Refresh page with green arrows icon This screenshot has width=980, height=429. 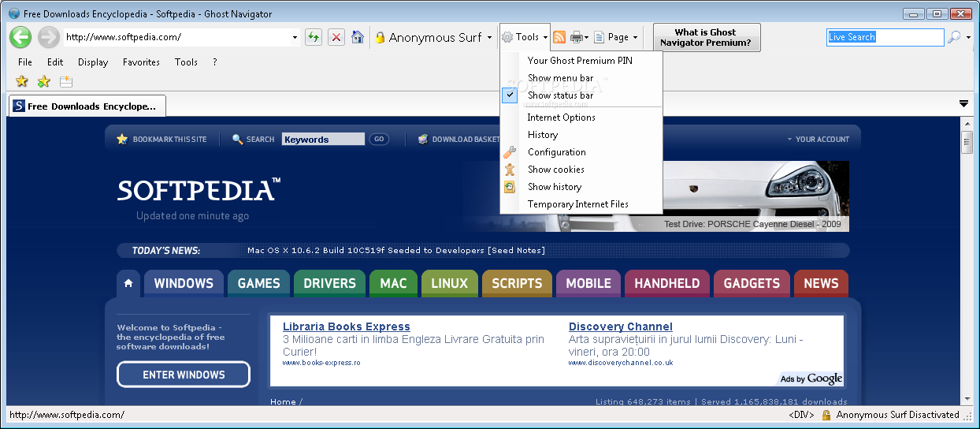[314, 37]
